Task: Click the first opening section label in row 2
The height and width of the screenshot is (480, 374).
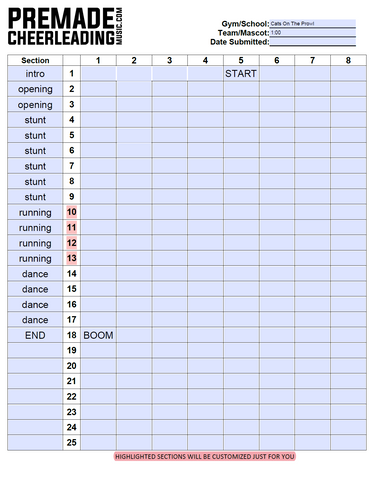Action: tap(35, 89)
